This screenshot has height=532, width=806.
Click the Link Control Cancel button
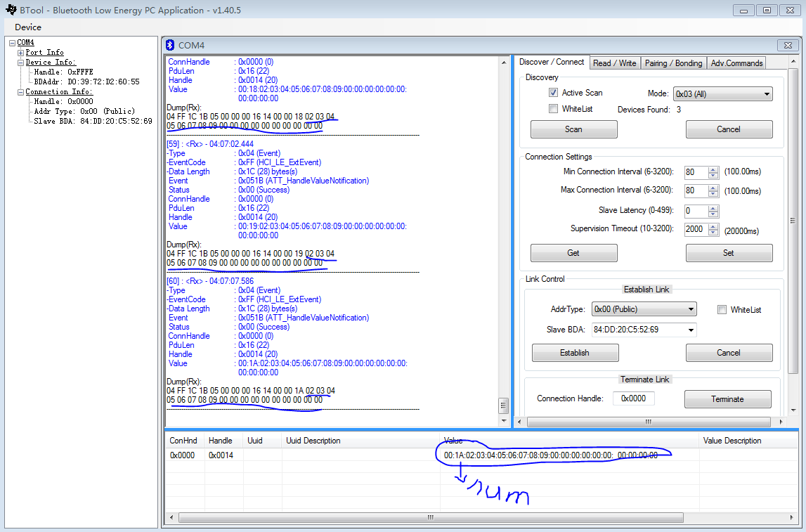[729, 353]
